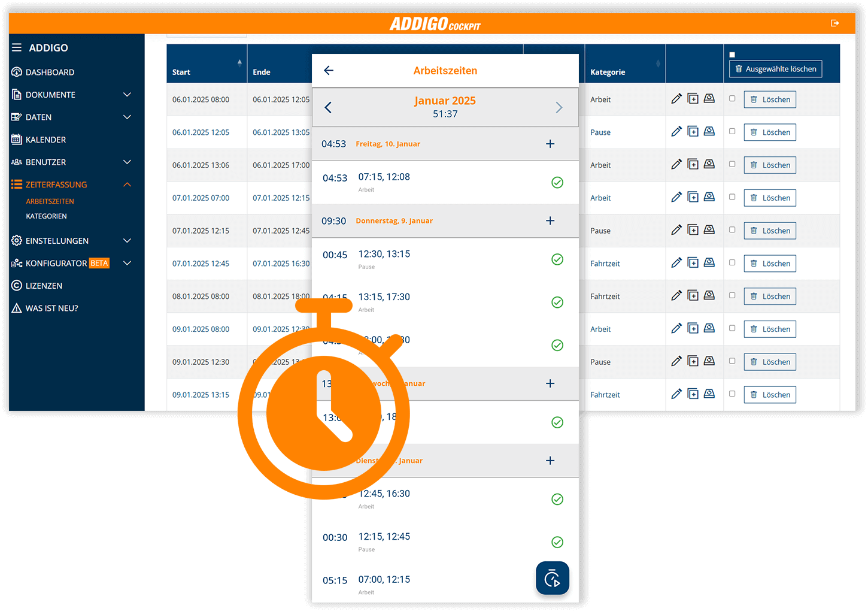
Task: Go to next month after Januar 2025
Action: (559, 108)
